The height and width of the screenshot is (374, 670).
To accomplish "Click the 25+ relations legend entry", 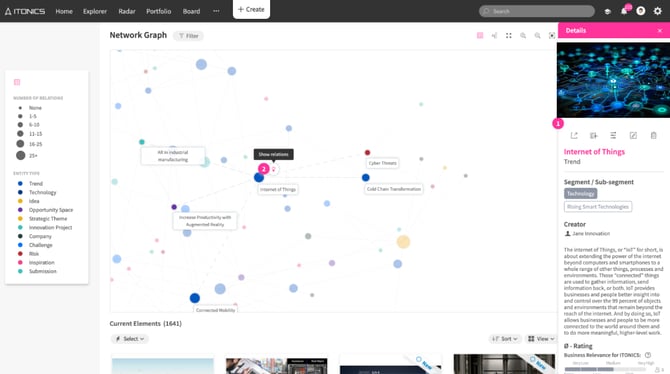I will point(27,156).
